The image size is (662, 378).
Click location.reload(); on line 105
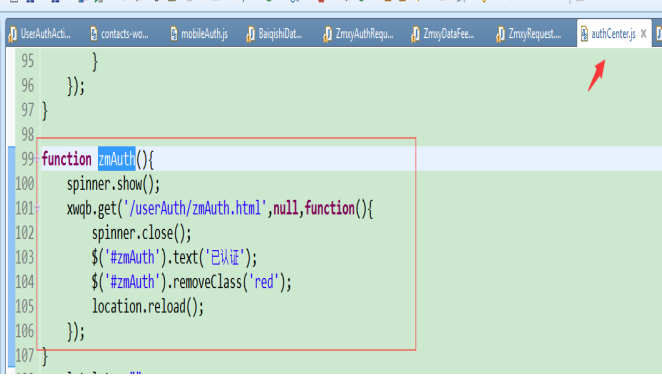pyautogui.click(x=148, y=307)
